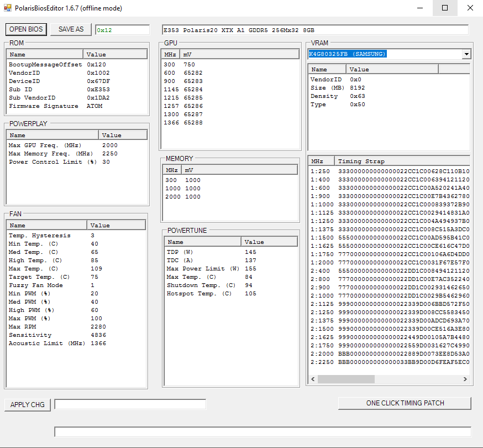The height and width of the screenshot is (448, 483).
Task: Select TDP (W) 145 row
Action: [231, 252]
